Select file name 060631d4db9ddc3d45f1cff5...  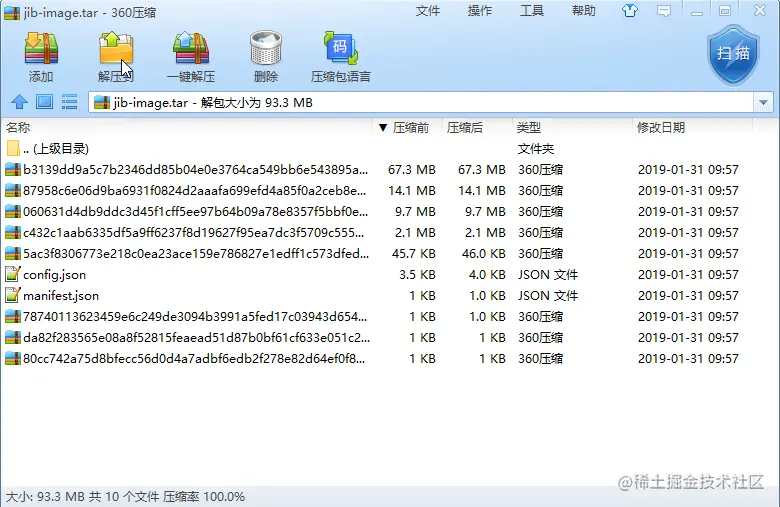click(x=195, y=211)
